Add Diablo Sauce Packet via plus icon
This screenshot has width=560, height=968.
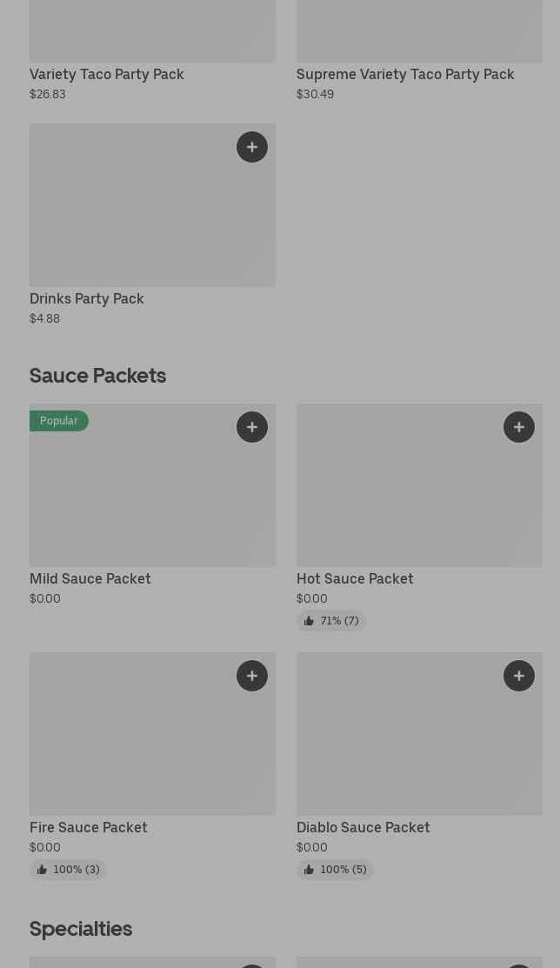click(x=519, y=676)
